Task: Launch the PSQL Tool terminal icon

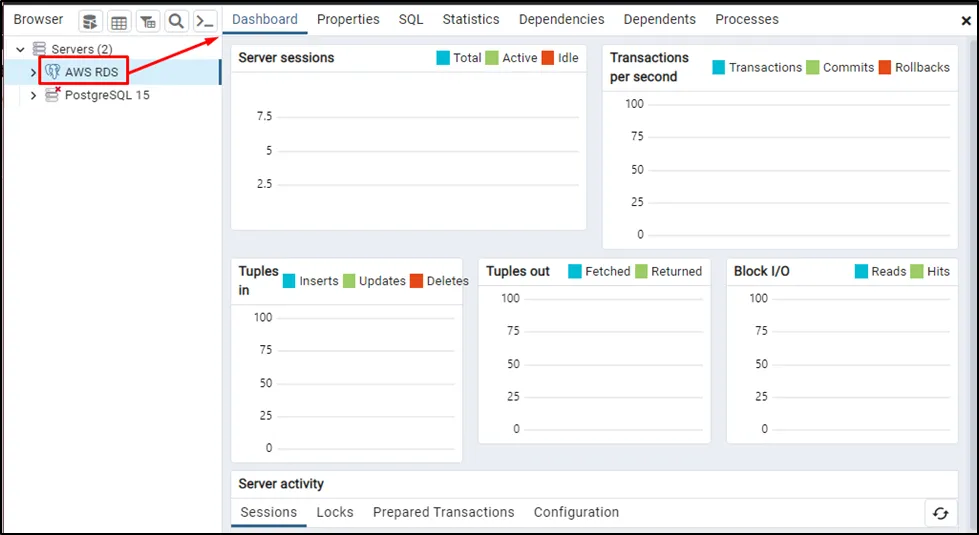Action: coord(205,21)
